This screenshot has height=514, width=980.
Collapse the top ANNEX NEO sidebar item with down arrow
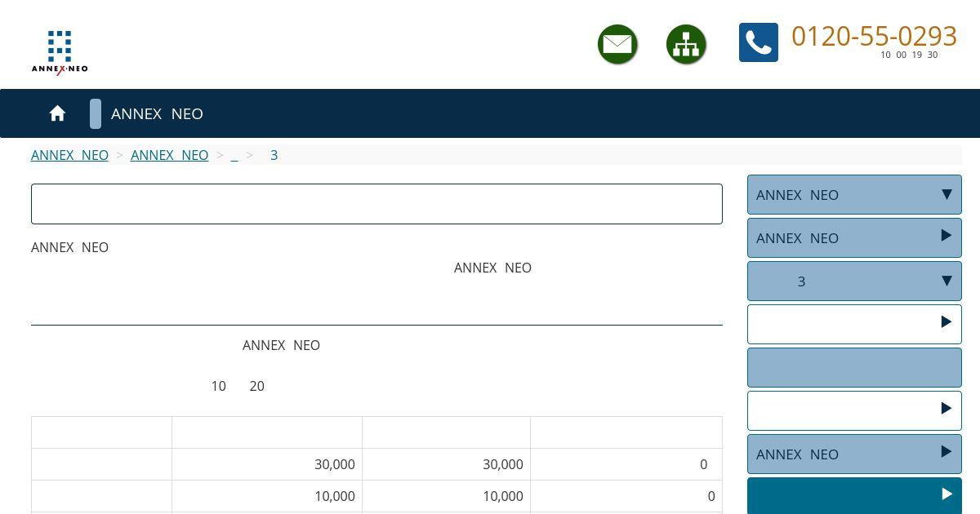[854, 195]
